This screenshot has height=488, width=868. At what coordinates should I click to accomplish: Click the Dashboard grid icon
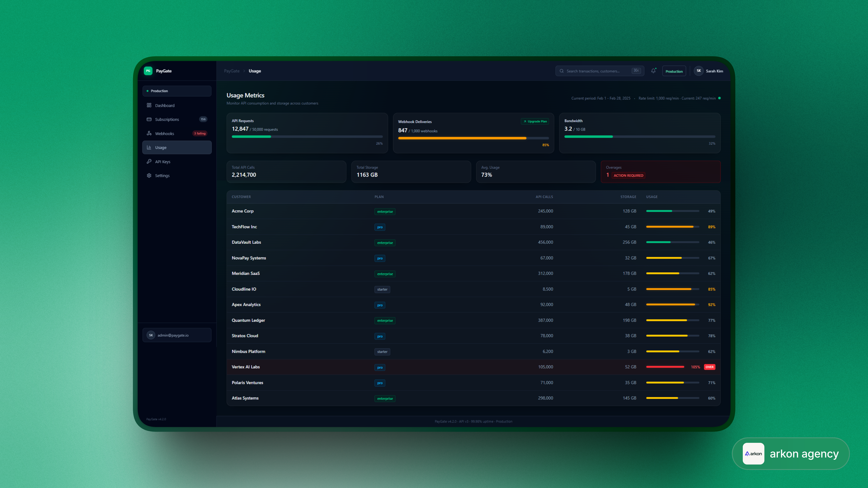(x=149, y=106)
